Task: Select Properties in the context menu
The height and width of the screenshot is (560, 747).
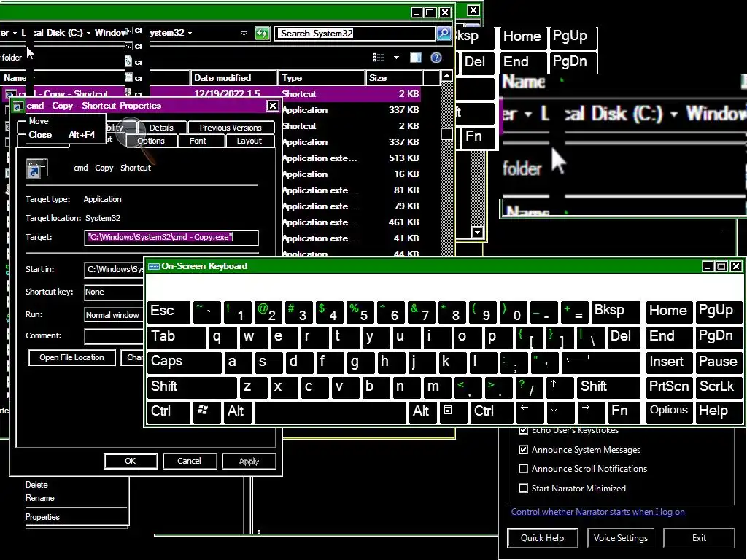Action: point(42,517)
